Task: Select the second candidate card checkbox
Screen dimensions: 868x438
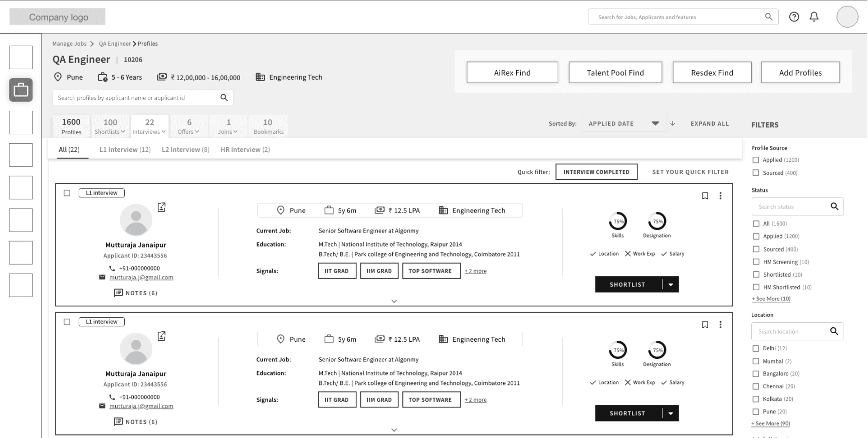Action: tap(67, 322)
